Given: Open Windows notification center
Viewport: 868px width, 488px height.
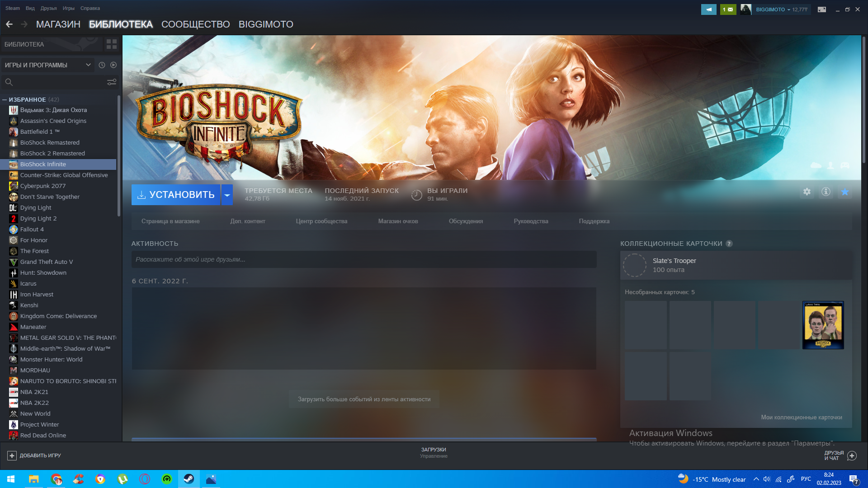Looking at the screenshot, I should coord(854,479).
